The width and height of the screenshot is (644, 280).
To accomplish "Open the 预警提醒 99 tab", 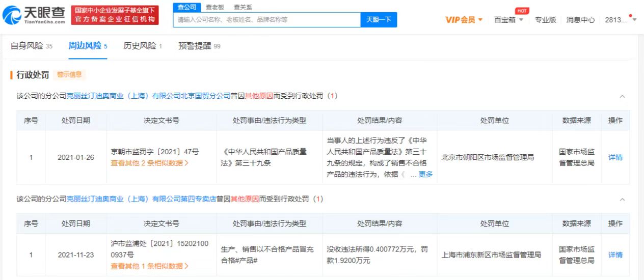I will pyautogui.click(x=199, y=46).
